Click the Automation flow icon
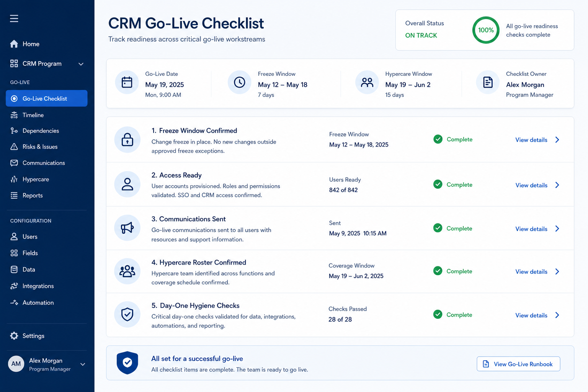 [14, 302]
